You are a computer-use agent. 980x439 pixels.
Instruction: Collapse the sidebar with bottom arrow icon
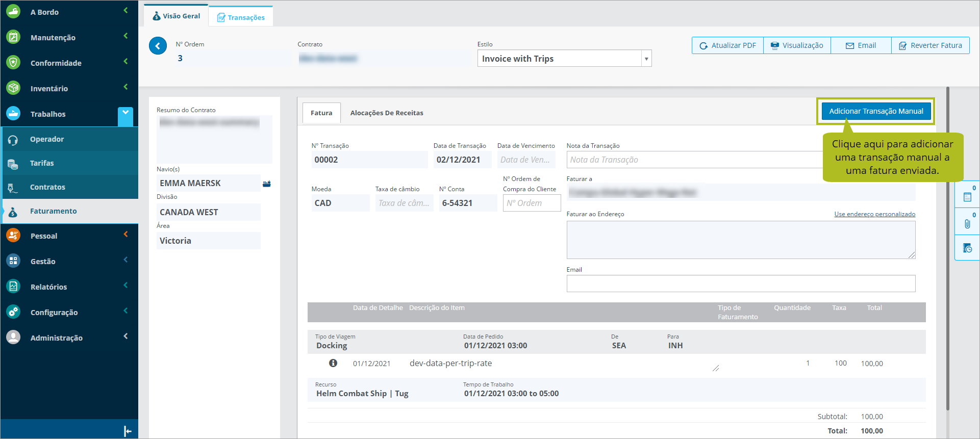point(128,431)
